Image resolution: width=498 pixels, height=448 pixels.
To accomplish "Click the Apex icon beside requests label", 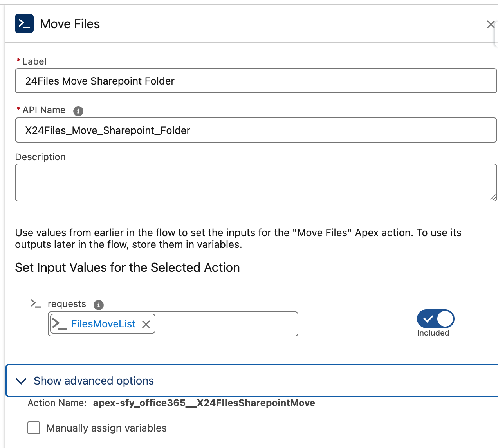I will 36,303.
